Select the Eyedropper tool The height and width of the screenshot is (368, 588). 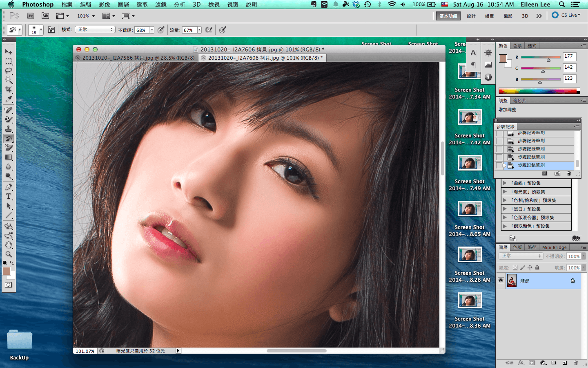pyautogui.click(x=9, y=99)
